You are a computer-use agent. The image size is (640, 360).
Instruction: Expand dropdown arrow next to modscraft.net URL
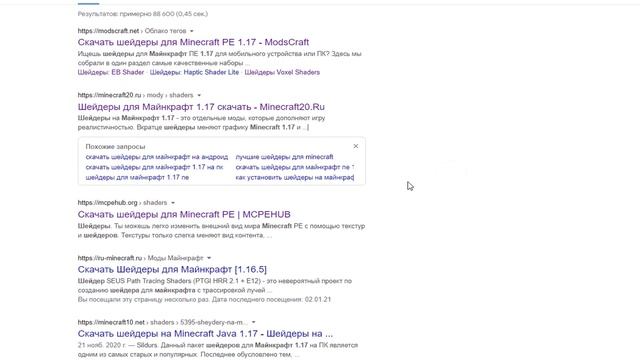pos(192,31)
